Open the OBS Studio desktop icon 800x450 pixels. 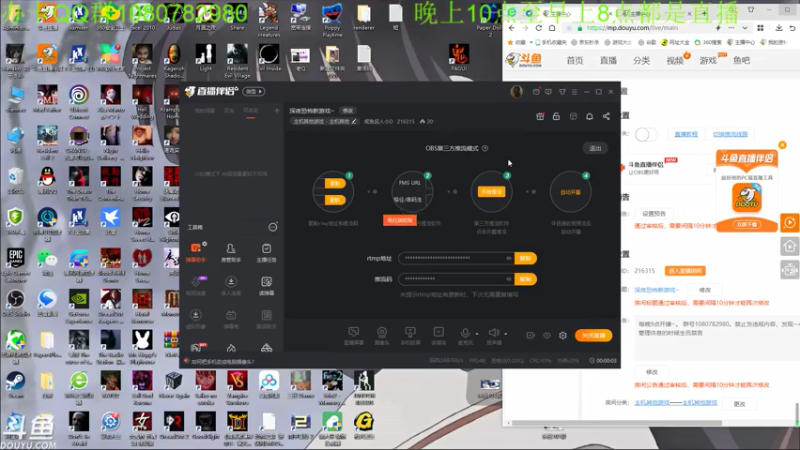15,303
